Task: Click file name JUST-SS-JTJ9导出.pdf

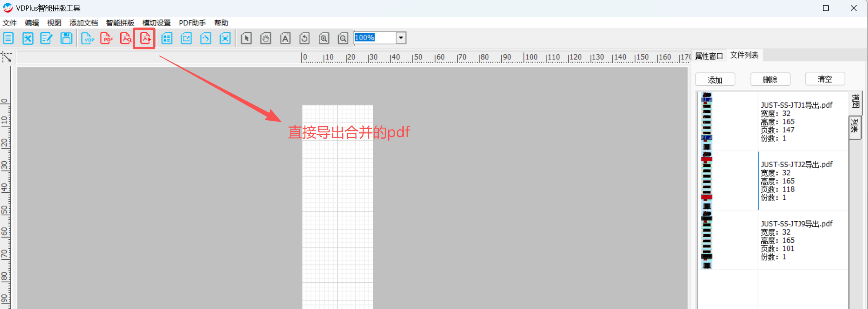Action: tap(797, 224)
